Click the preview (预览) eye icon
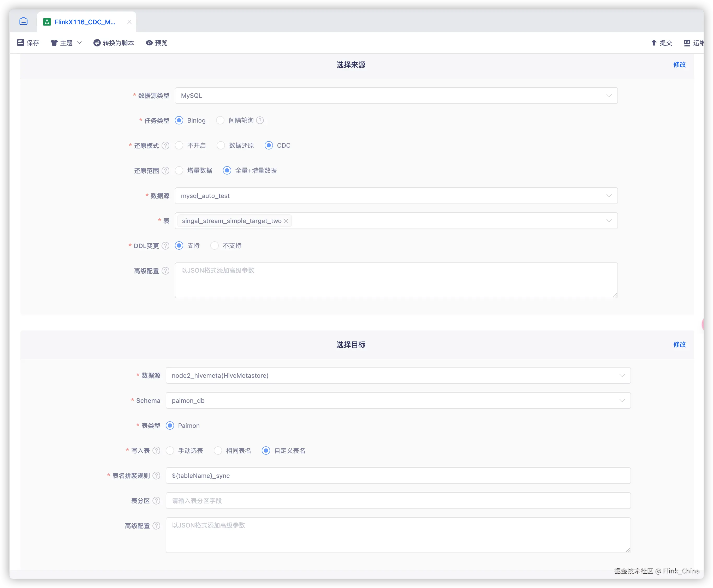 tap(149, 43)
